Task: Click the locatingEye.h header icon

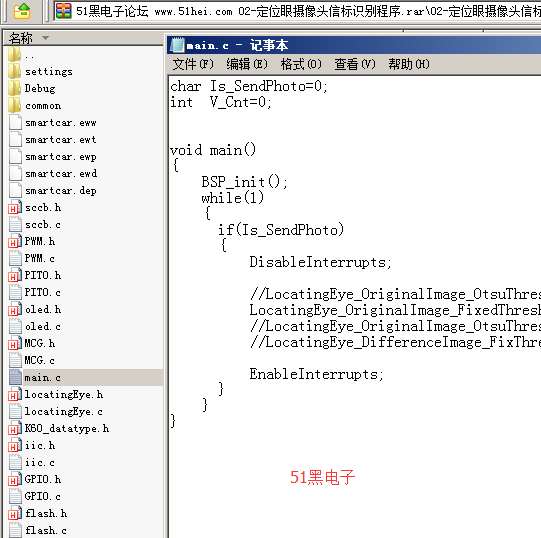Action: tap(15, 394)
